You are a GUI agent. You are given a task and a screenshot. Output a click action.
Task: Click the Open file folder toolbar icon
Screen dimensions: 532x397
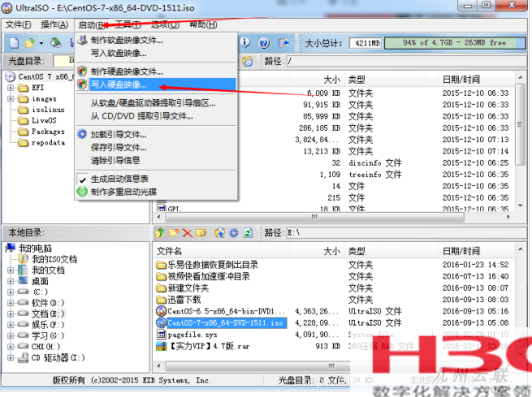(x=30, y=43)
